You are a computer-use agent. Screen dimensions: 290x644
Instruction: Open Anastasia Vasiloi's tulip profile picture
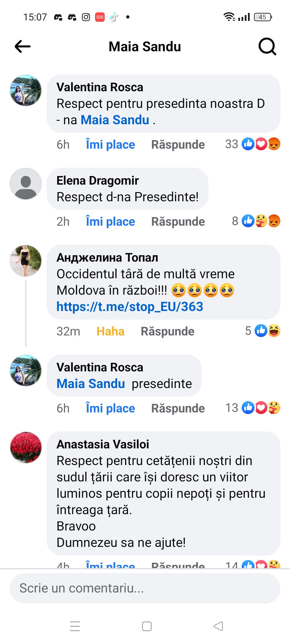click(x=26, y=448)
